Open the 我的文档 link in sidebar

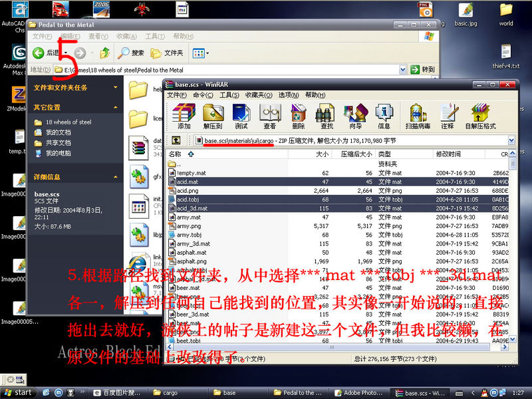pos(58,132)
